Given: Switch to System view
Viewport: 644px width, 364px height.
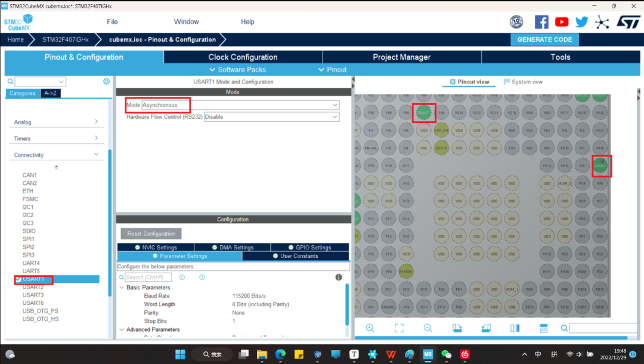Looking at the screenshot, I should tap(523, 82).
